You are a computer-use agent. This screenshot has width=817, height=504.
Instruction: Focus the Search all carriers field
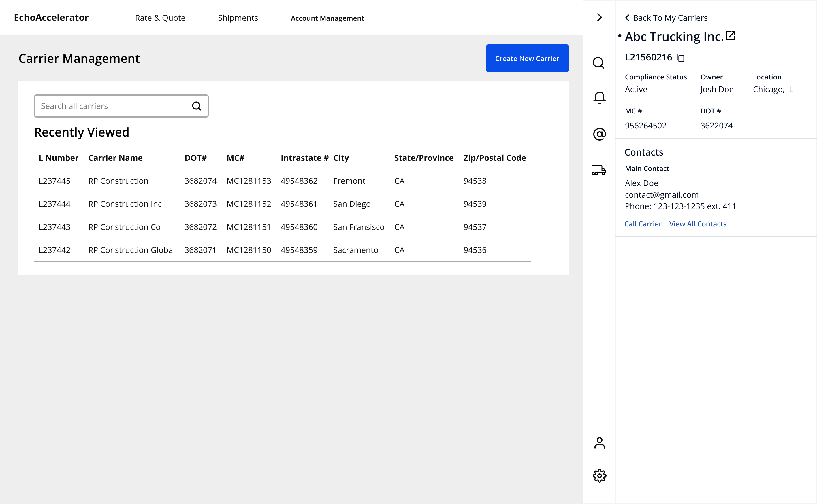click(x=121, y=106)
